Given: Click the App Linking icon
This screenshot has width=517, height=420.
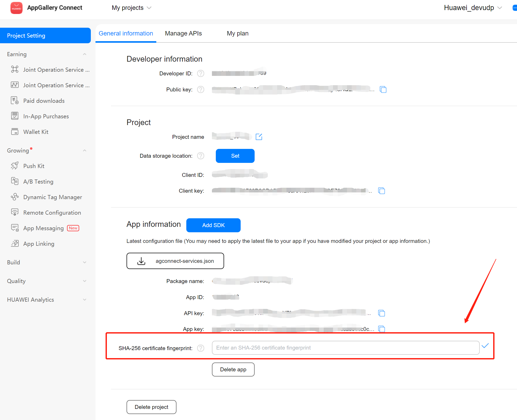Looking at the screenshot, I should tap(15, 243).
